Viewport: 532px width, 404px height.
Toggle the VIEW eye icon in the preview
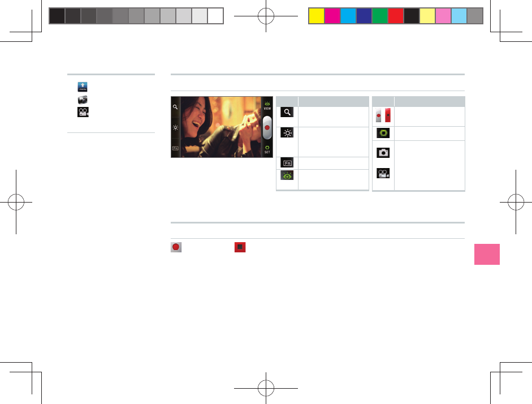(267, 106)
